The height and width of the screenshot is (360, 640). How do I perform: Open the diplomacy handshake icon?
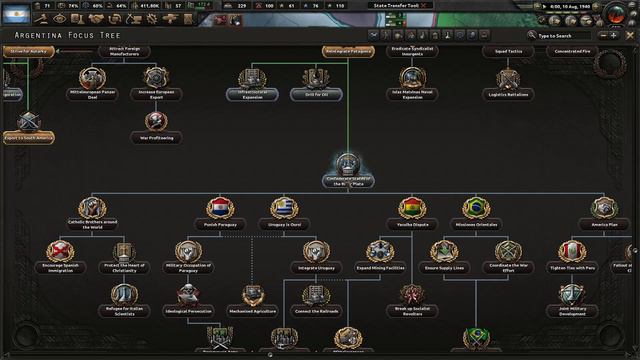click(96, 19)
